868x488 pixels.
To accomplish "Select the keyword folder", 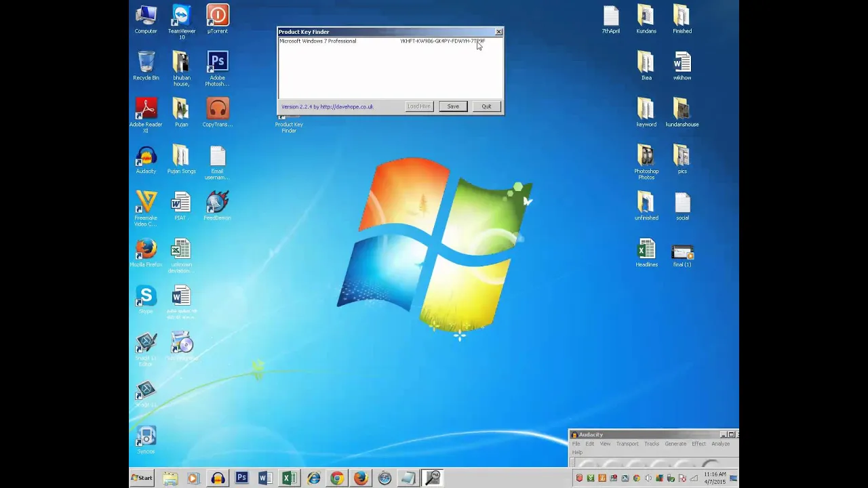I will pyautogui.click(x=646, y=113).
